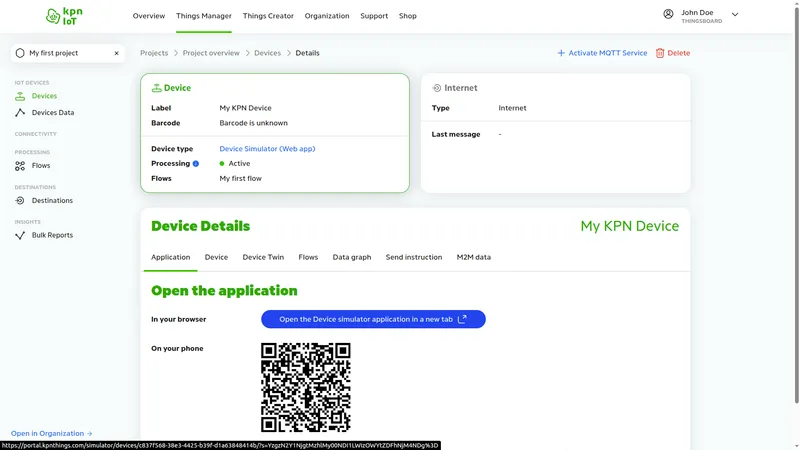
Task: Open Device Simulator (Web app) link
Action: tap(267, 149)
